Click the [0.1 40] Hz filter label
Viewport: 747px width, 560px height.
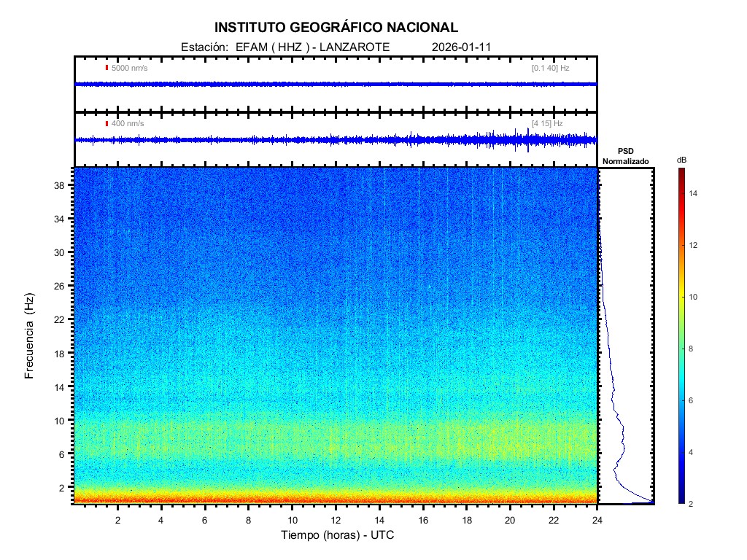click(x=550, y=68)
